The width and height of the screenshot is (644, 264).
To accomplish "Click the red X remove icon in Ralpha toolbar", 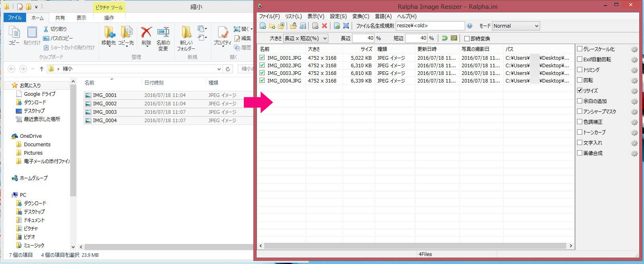I will (x=324, y=26).
